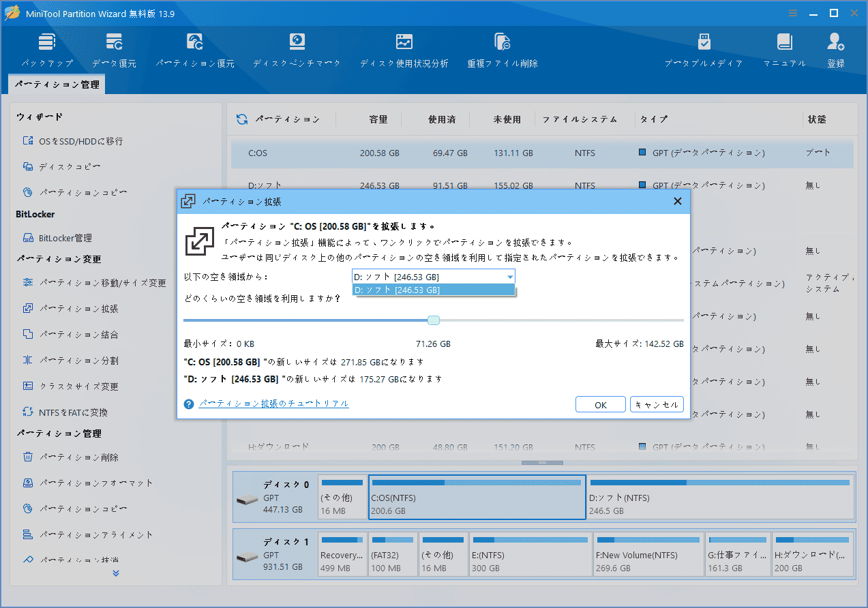This screenshot has width=868, height=608.
Task: Click the H:ダウンロード 200 GB block
Action: [813, 554]
